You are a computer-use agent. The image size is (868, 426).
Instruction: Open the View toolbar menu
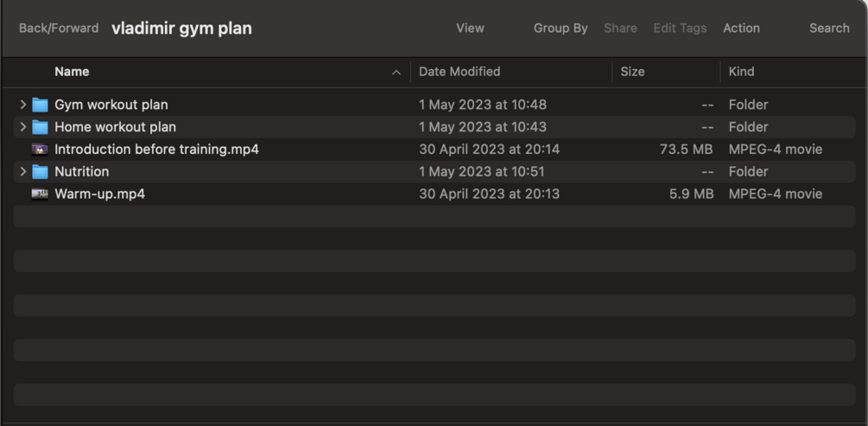[x=470, y=29]
